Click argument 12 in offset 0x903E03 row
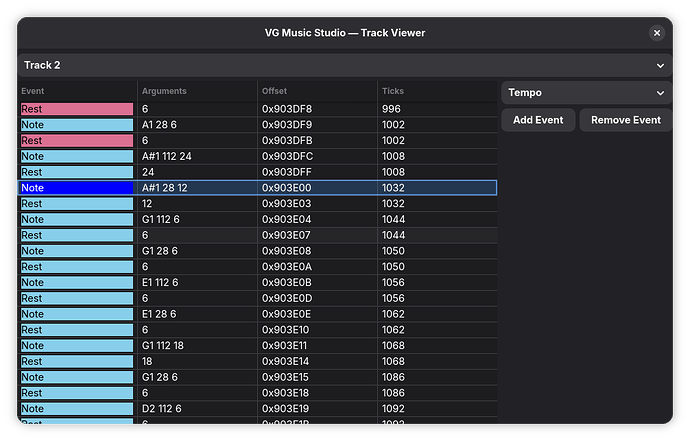 [x=147, y=204]
